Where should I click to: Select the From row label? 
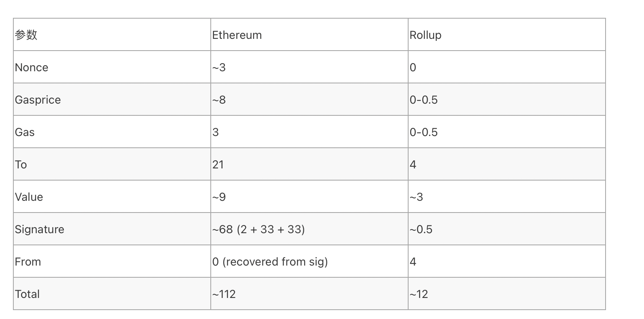coord(28,262)
